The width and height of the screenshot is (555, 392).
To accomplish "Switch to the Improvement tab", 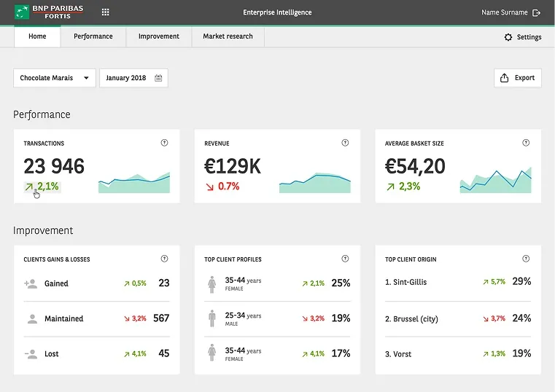I will pyautogui.click(x=158, y=36).
